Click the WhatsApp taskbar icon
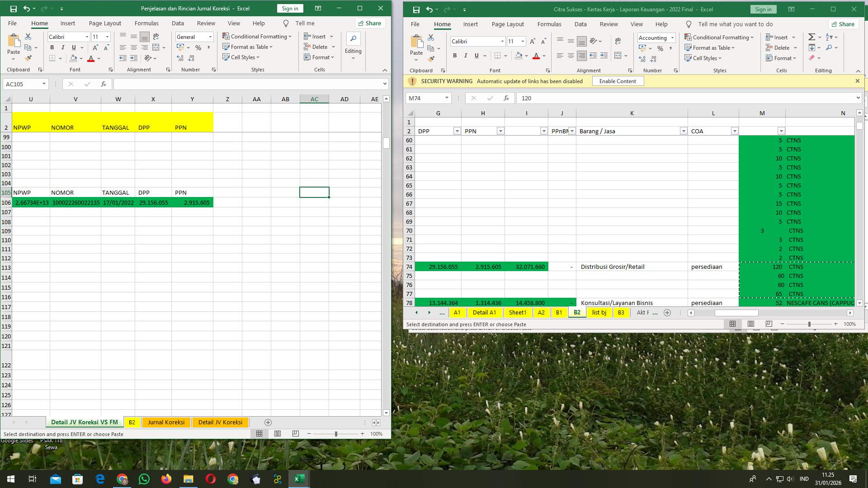868x488 pixels. 144,479
